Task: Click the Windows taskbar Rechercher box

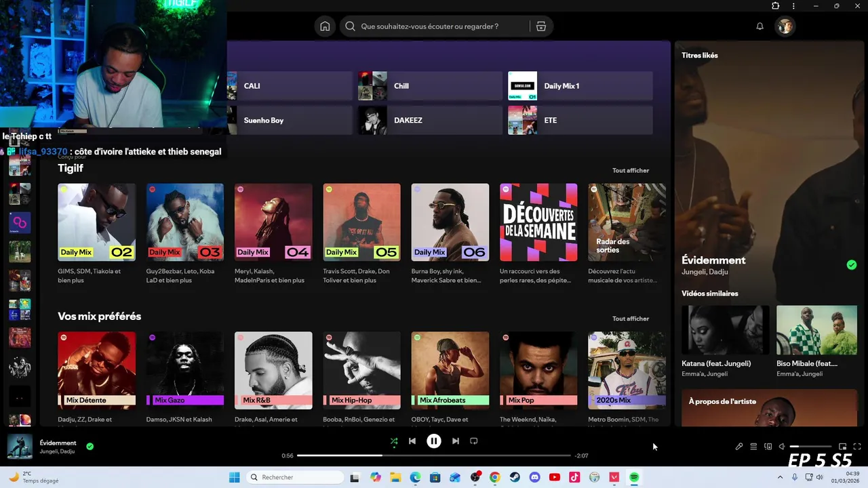Action: pyautogui.click(x=295, y=477)
